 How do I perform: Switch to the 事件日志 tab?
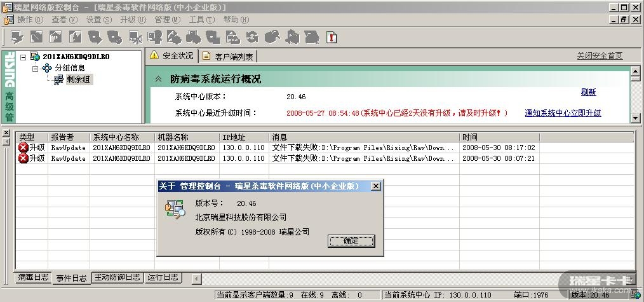(72, 278)
